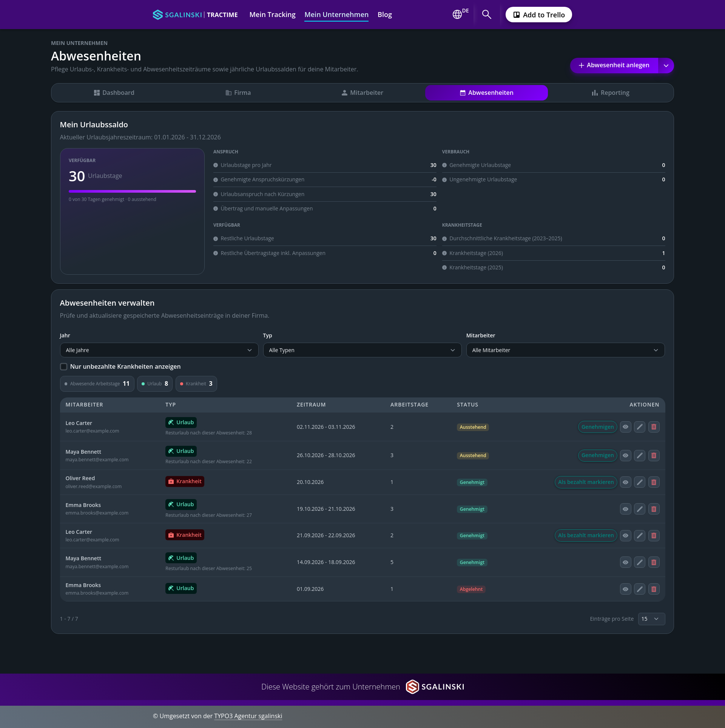
Task: Click info icon beside Krankheitstage (2026)
Action: (444, 253)
